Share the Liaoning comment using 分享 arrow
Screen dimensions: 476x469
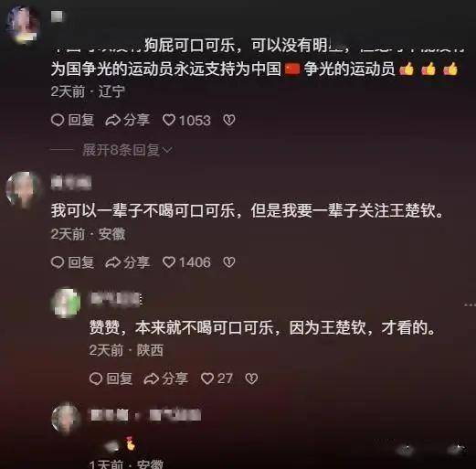[x=127, y=120]
